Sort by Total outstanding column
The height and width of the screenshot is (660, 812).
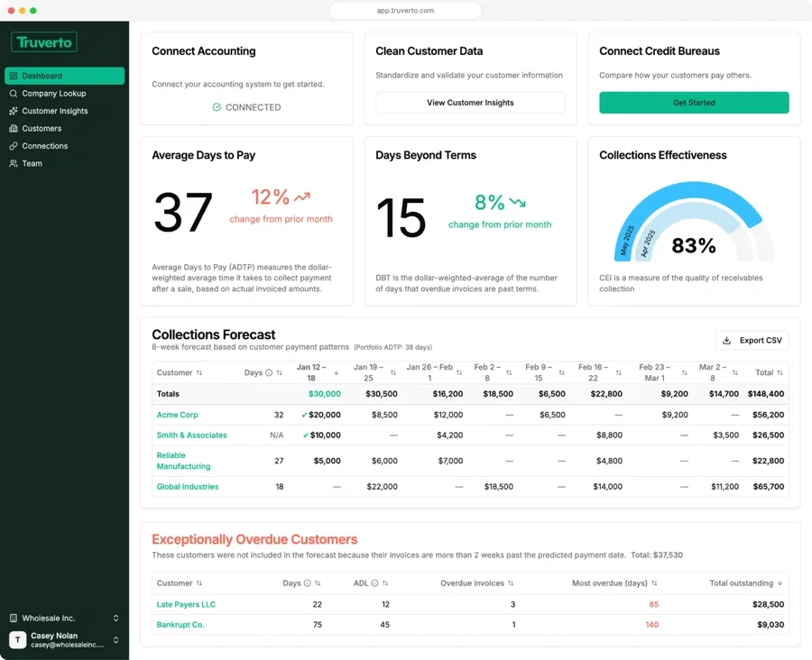(780, 583)
